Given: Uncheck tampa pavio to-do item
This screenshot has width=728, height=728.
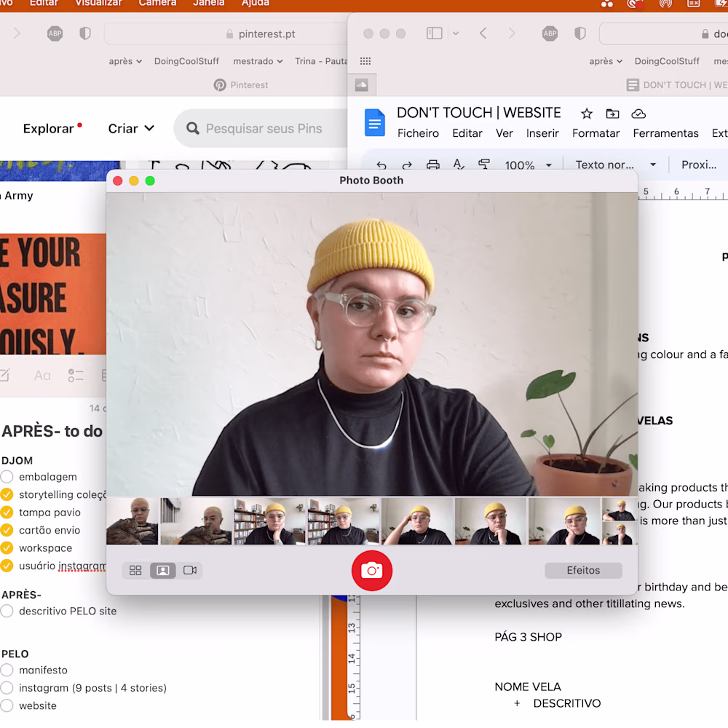Looking at the screenshot, I should [7, 512].
